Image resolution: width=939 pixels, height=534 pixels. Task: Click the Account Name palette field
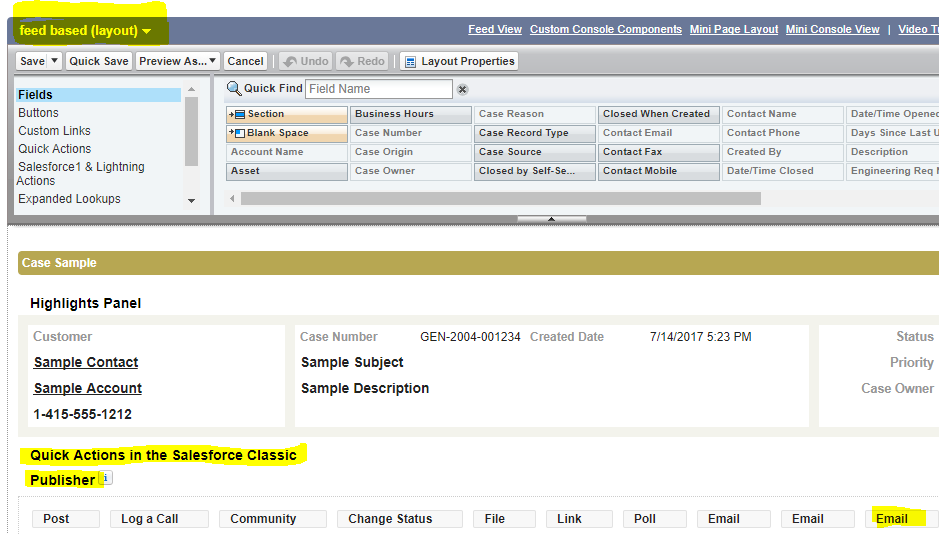(x=287, y=152)
